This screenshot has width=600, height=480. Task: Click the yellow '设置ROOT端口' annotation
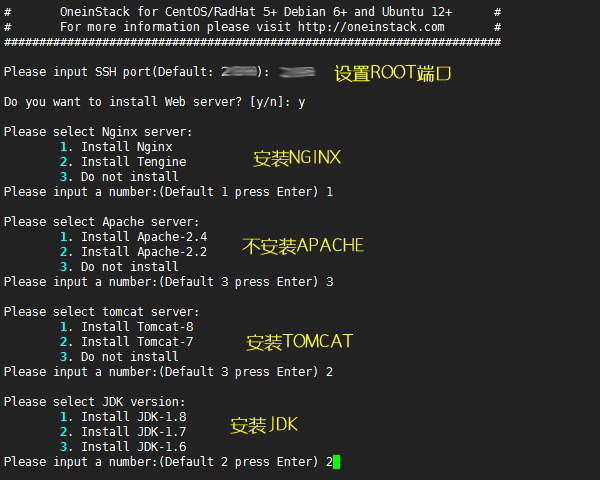(393, 73)
